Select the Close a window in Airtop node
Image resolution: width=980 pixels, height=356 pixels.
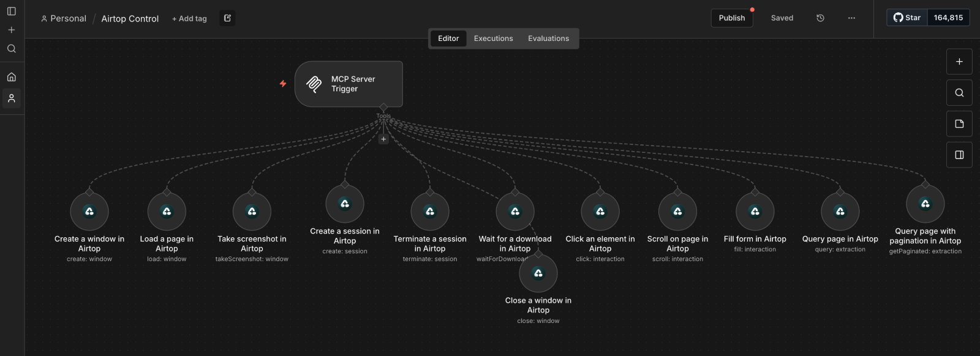click(x=538, y=273)
